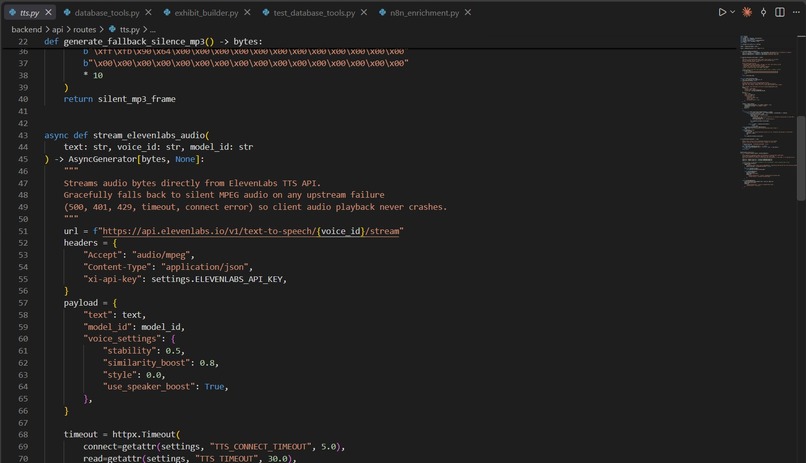Select the tts.py breadcrumb item

pos(130,29)
